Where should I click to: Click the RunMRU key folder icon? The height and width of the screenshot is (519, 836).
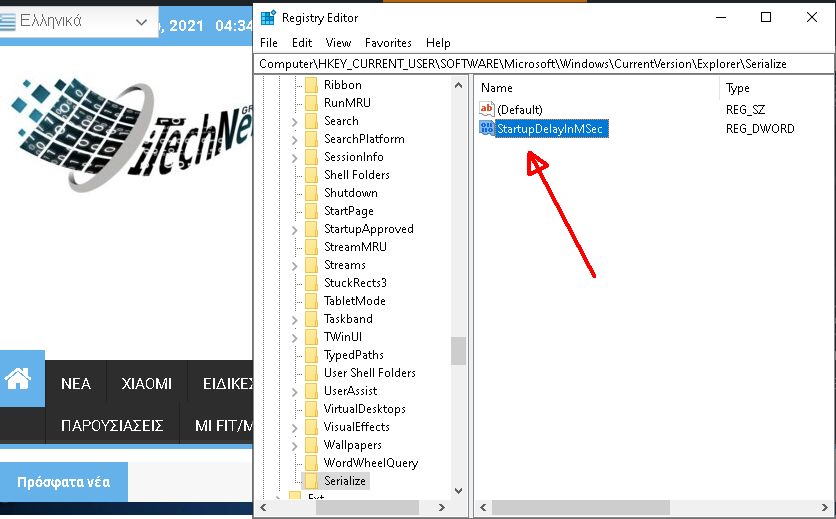pos(311,103)
